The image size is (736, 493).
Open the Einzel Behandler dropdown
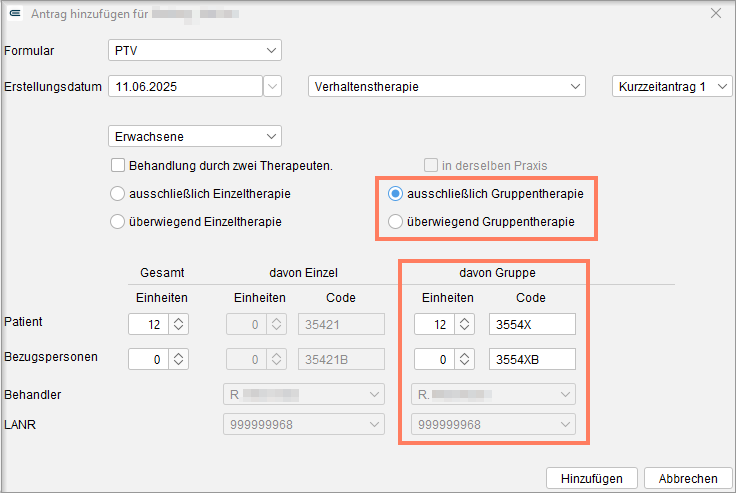304,394
